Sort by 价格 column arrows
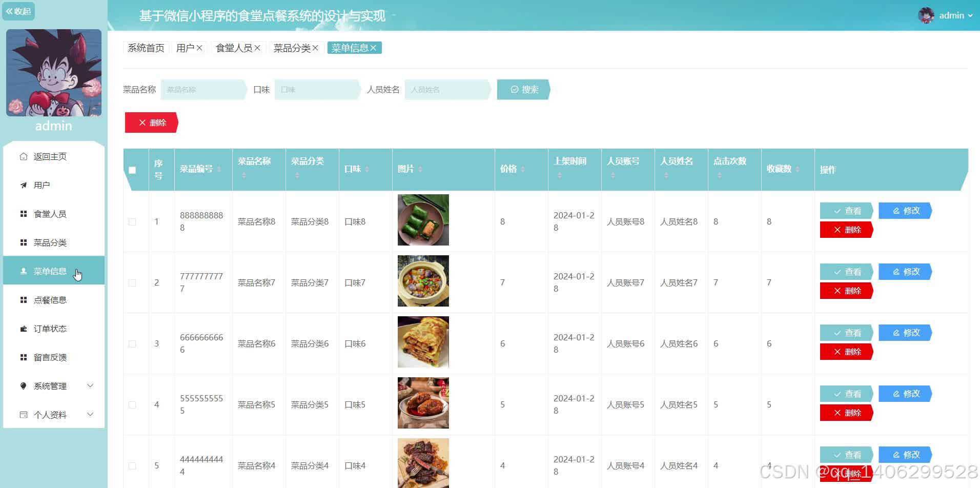This screenshot has height=488, width=980. point(523,169)
